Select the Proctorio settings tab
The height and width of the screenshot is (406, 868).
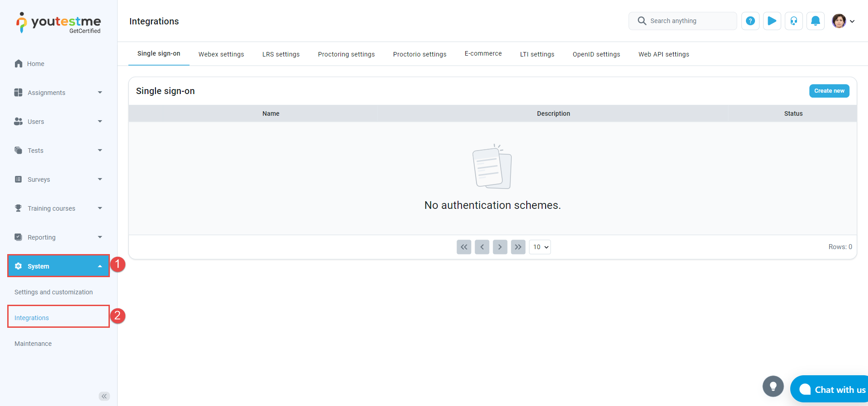tap(420, 54)
